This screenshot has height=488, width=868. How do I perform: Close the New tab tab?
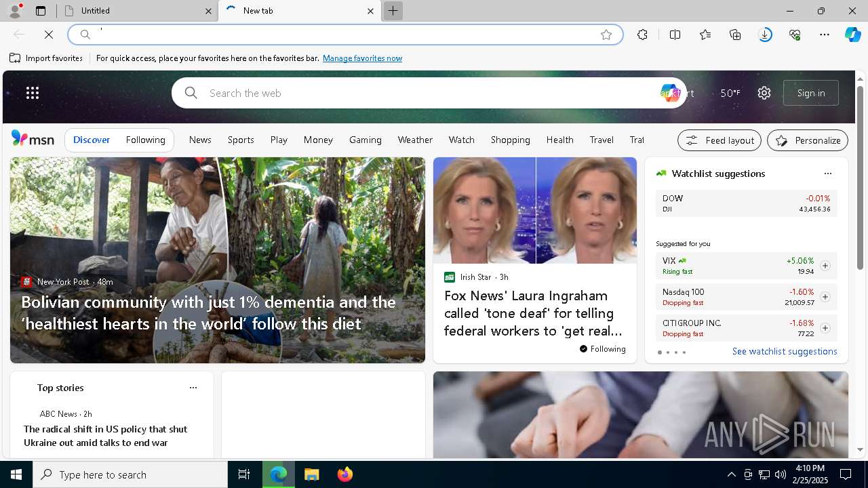pos(370,11)
